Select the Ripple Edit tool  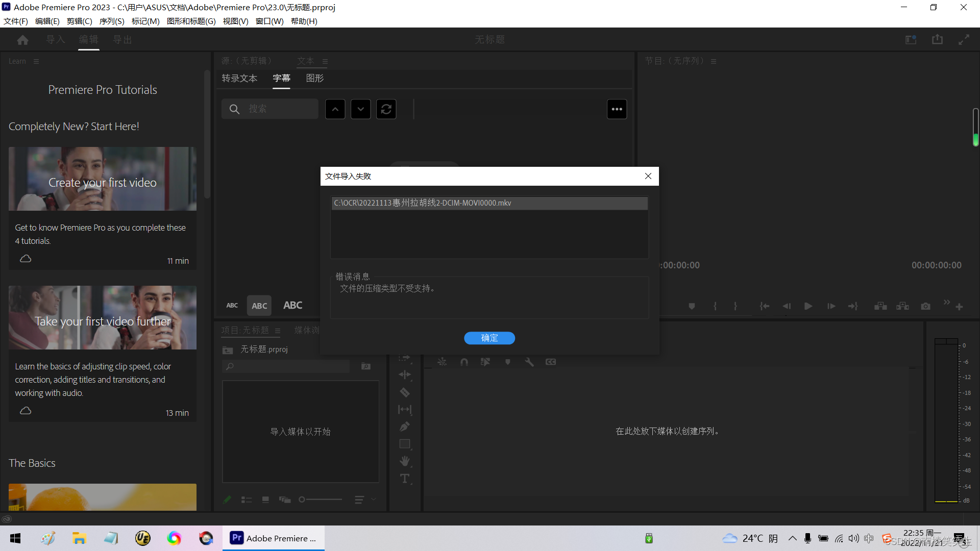pos(405,374)
